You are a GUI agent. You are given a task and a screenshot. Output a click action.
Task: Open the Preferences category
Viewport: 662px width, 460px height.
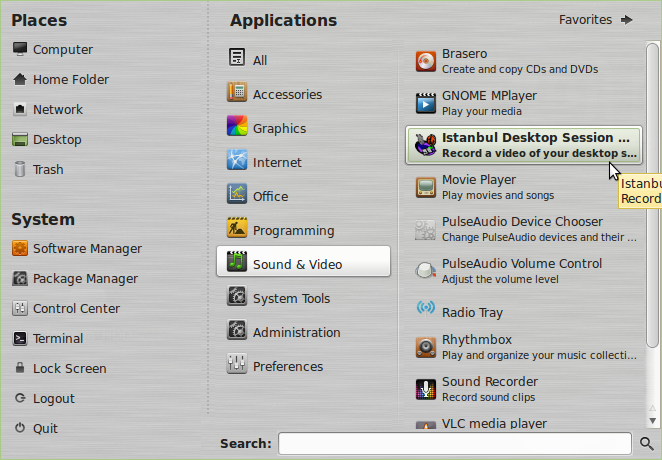pos(303,364)
